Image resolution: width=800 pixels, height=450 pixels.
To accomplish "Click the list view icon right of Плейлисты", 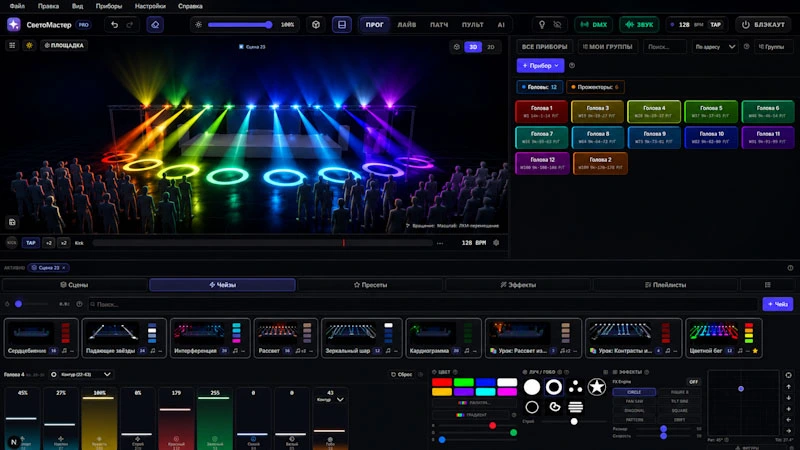I will (x=767, y=285).
